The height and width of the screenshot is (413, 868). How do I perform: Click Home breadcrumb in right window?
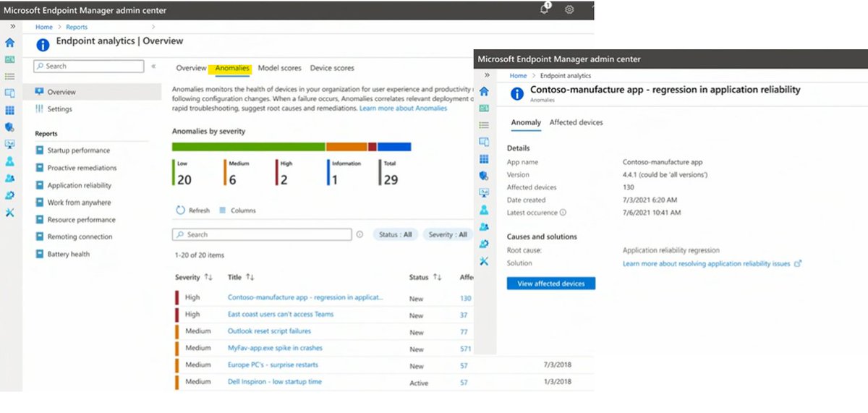point(518,75)
